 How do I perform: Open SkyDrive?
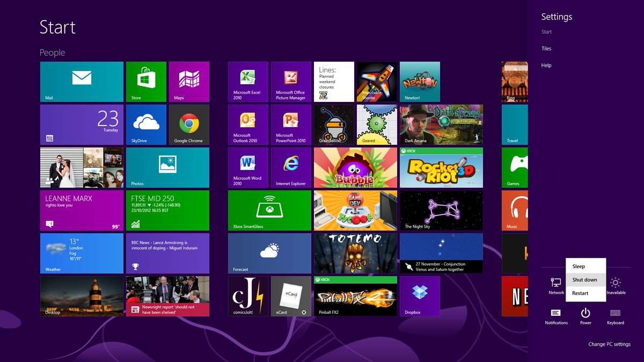click(x=146, y=124)
